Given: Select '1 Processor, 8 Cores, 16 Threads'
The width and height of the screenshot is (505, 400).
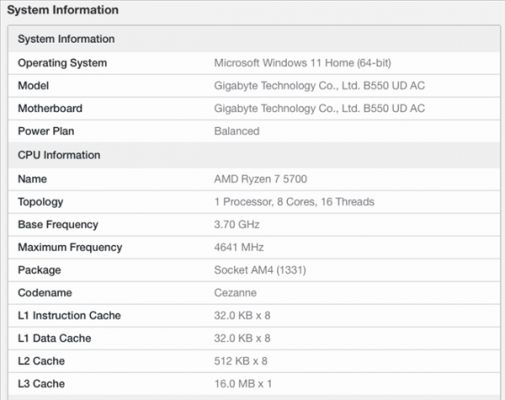Looking at the screenshot, I should coord(294,202).
